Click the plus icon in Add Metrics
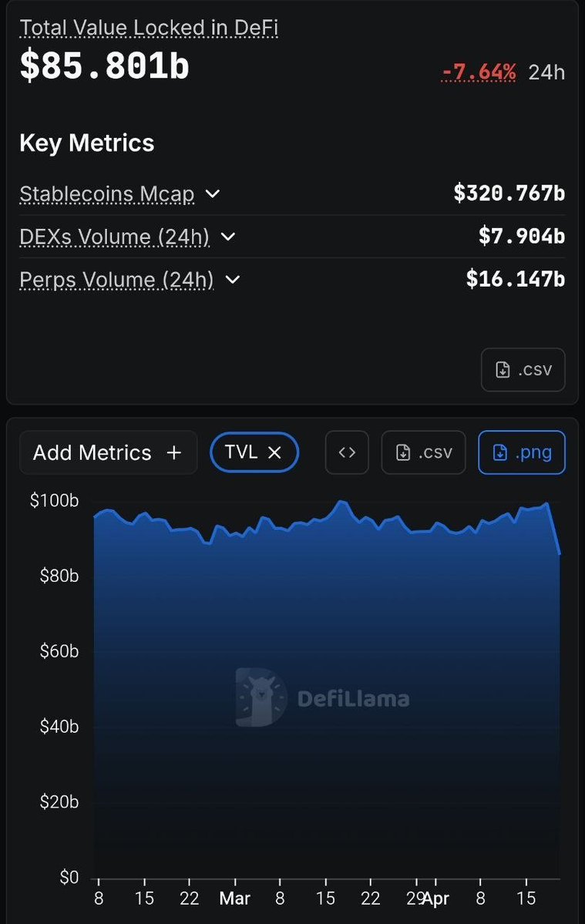Image resolution: width=585 pixels, height=924 pixels. (174, 452)
